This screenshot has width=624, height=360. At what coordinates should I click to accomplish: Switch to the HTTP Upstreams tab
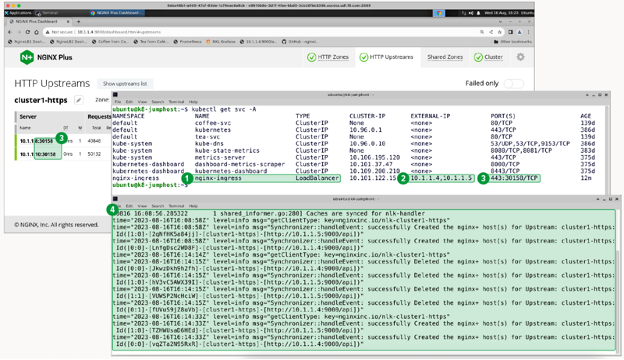[x=386, y=57]
